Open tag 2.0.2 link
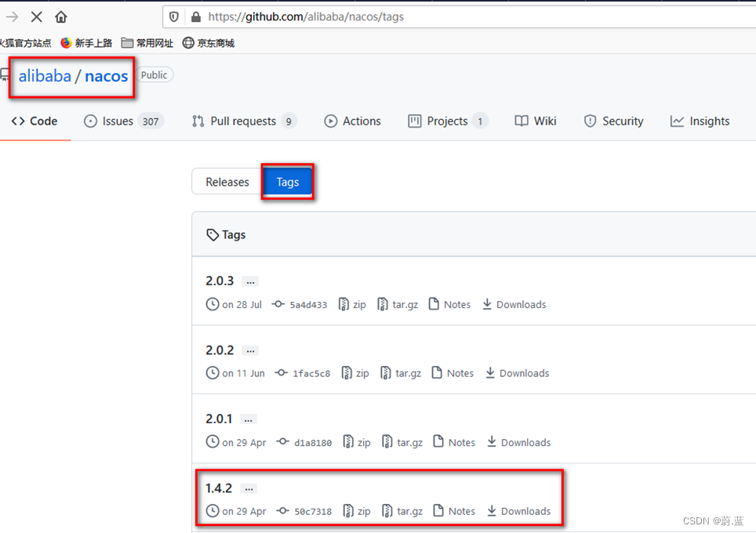 tap(220, 350)
